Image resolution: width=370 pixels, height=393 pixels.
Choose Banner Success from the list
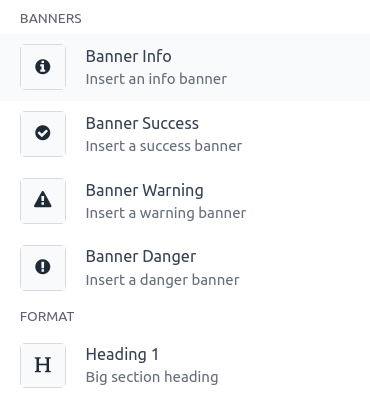pyautogui.click(x=185, y=134)
